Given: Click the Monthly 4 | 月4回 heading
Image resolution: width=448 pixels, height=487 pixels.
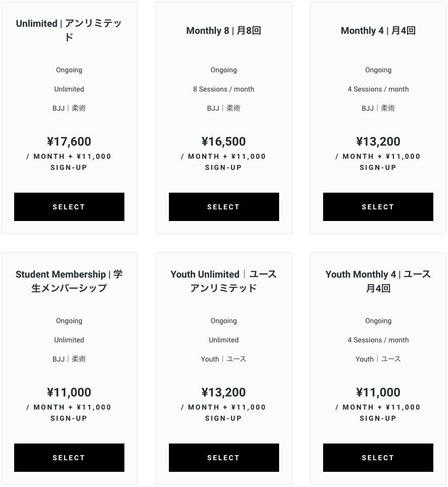Looking at the screenshot, I should point(378,31).
